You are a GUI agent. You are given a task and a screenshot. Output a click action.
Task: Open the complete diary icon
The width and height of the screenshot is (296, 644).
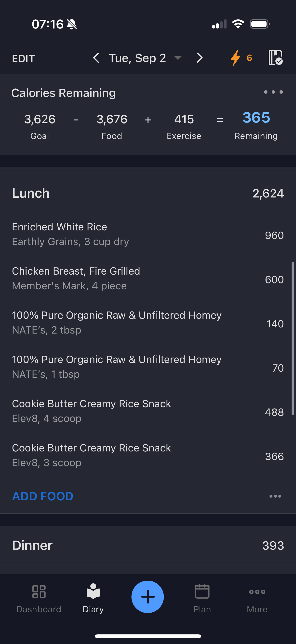pos(276,57)
